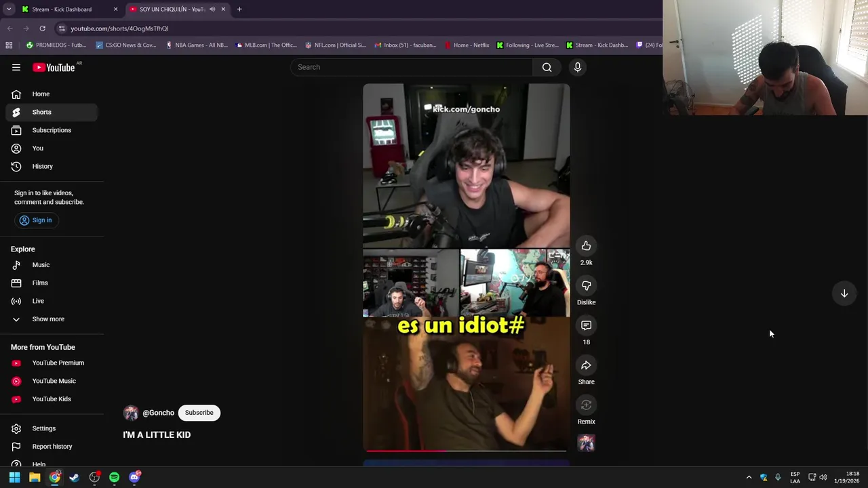The height and width of the screenshot is (488, 868).
Task: Switch the ESP LAA input language
Action: pos(795,477)
